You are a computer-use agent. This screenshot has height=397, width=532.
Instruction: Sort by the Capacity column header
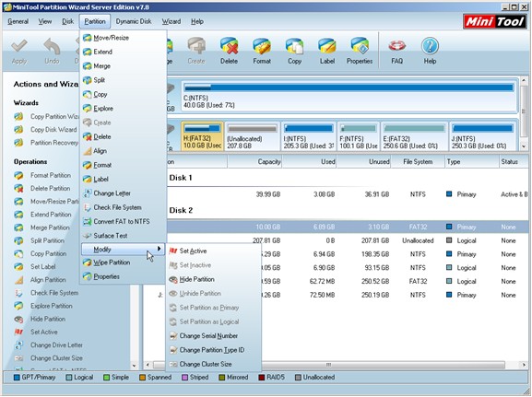click(254, 162)
